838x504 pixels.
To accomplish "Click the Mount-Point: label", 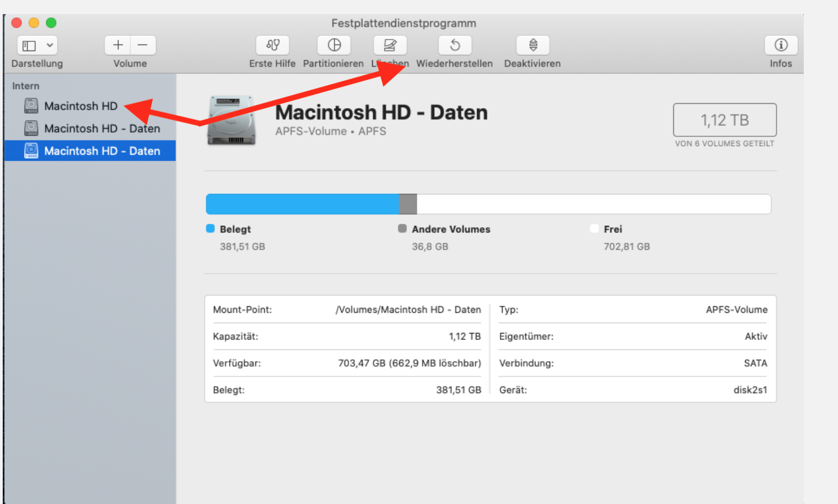I will [x=242, y=310].
